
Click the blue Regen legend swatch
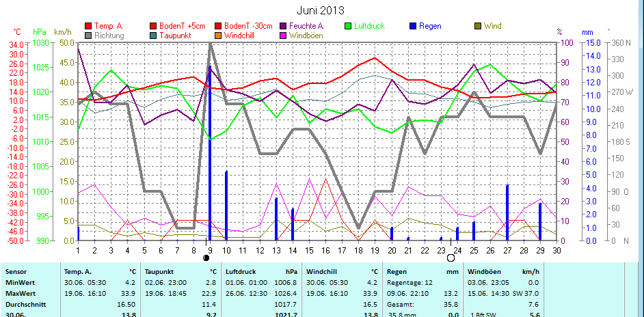[413, 26]
